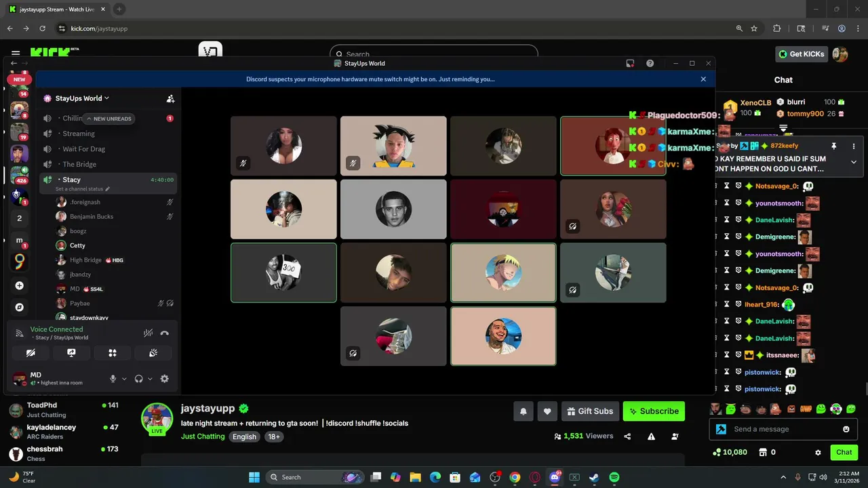This screenshot has height=488, width=868.
Task: Select user Benjamin Bucks in Stacy channel
Action: [92, 217]
